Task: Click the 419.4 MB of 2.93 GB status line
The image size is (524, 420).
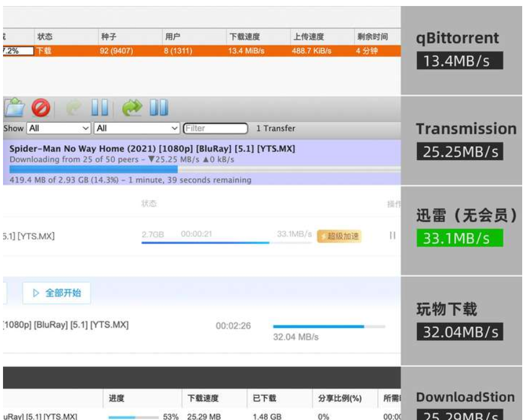Action: tap(131, 180)
